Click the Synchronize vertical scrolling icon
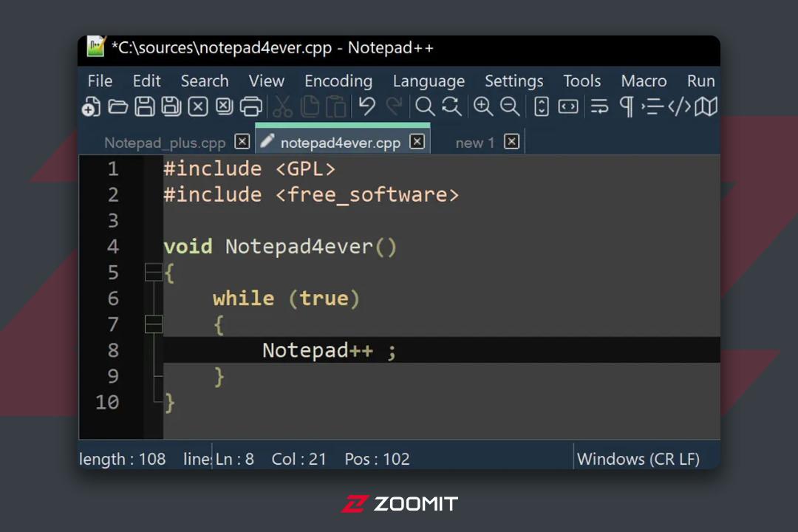The image size is (798, 532). [x=541, y=107]
